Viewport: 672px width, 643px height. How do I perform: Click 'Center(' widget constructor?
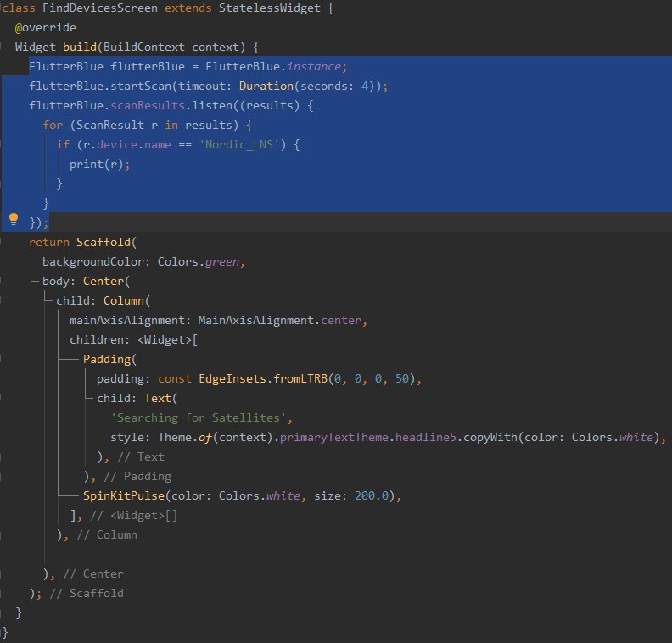pos(106,282)
